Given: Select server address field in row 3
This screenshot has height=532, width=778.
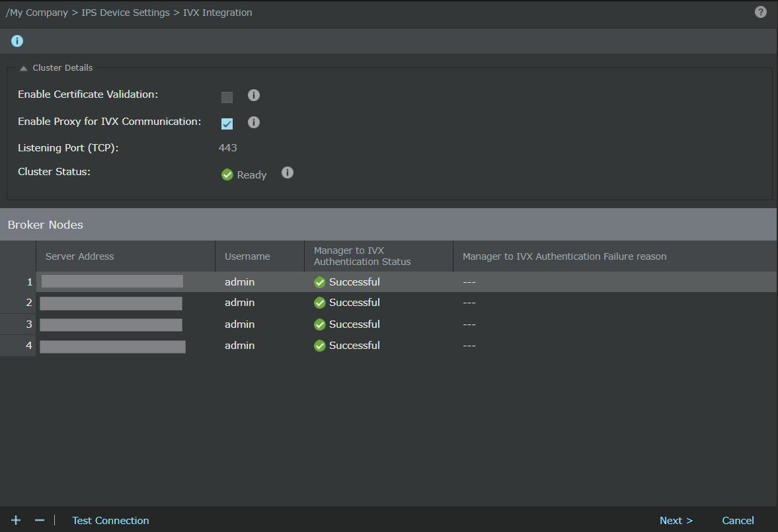Looking at the screenshot, I should [111, 324].
